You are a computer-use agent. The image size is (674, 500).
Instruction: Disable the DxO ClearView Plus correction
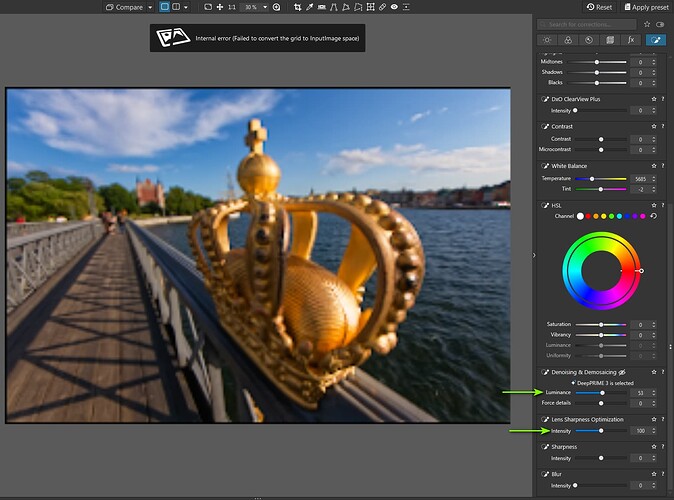pos(545,99)
